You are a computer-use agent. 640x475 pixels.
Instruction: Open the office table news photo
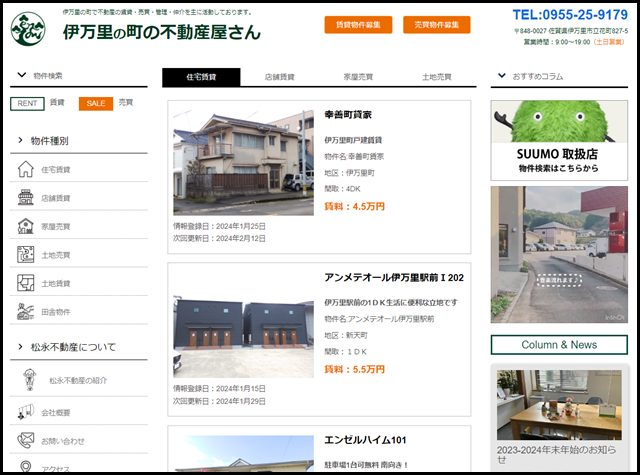click(x=559, y=405)
